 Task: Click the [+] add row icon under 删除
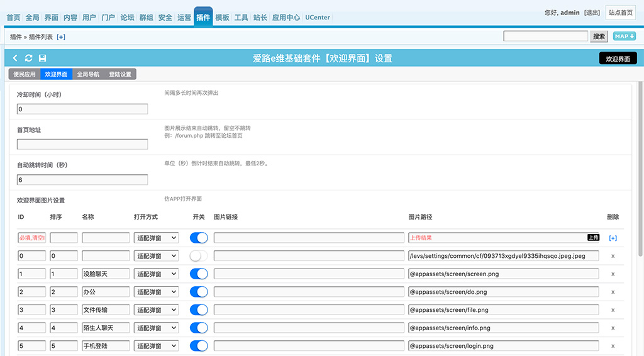coord(613,238)
